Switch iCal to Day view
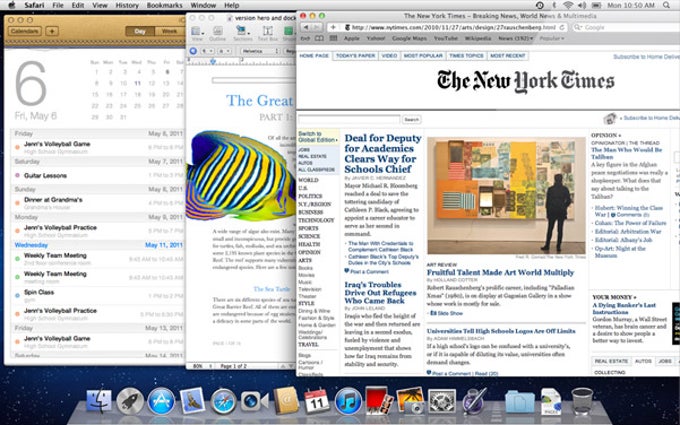The image size is (680, 425). click(140, 31)
